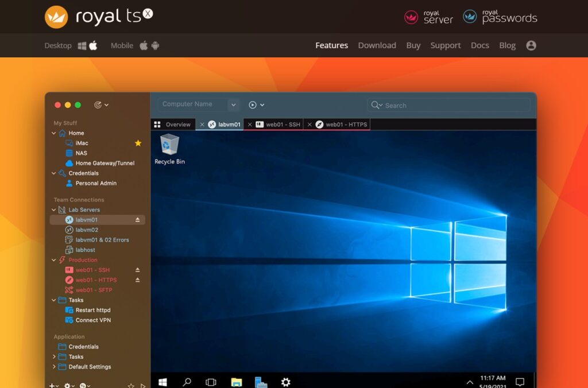This screenshot has height=388, width=588.
Task: Open Task View on Windows taskbar
Action: coord(211,382)
